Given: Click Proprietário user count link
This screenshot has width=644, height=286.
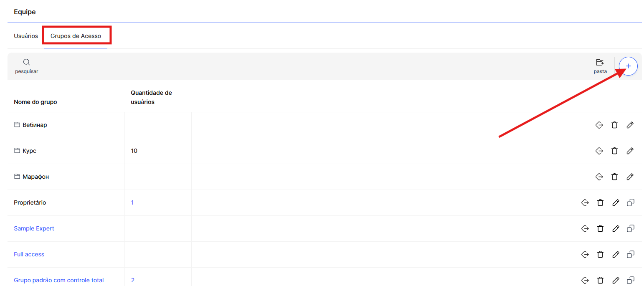Looking at the screenshot, I should pyautogui.click(x=132, y=202).
